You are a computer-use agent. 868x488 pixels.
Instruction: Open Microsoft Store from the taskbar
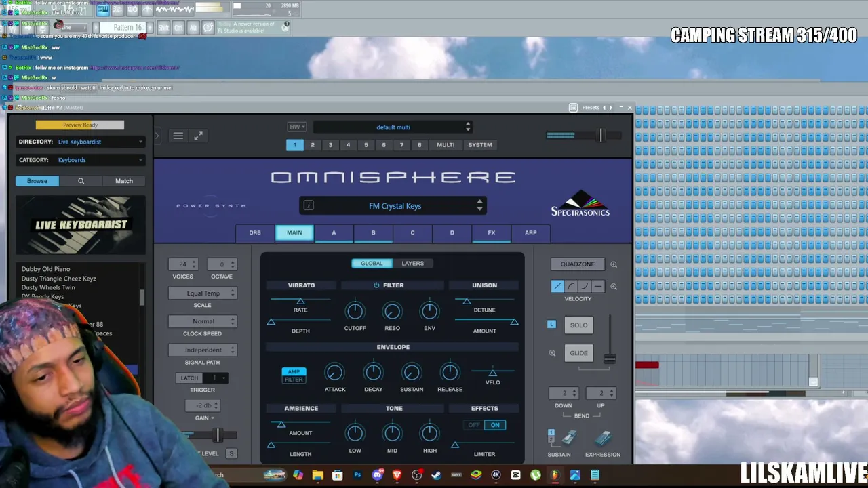(337, 475)
